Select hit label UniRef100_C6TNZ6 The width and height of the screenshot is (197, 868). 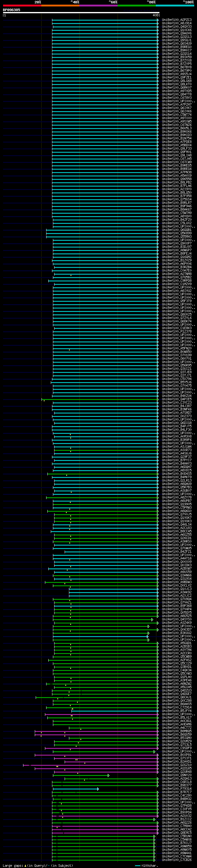tap(176, 125)
